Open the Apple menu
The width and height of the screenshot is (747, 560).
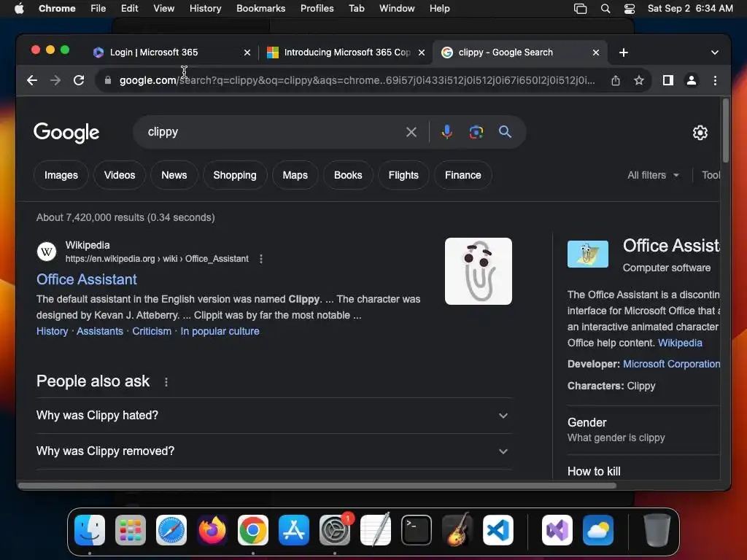click(x=19, y=9)
